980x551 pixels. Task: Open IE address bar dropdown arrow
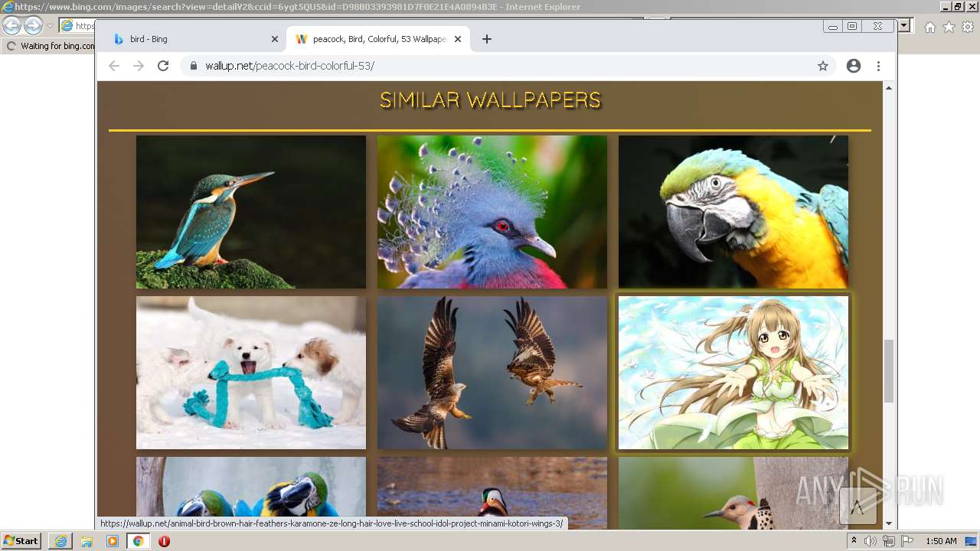pos(904,26)
